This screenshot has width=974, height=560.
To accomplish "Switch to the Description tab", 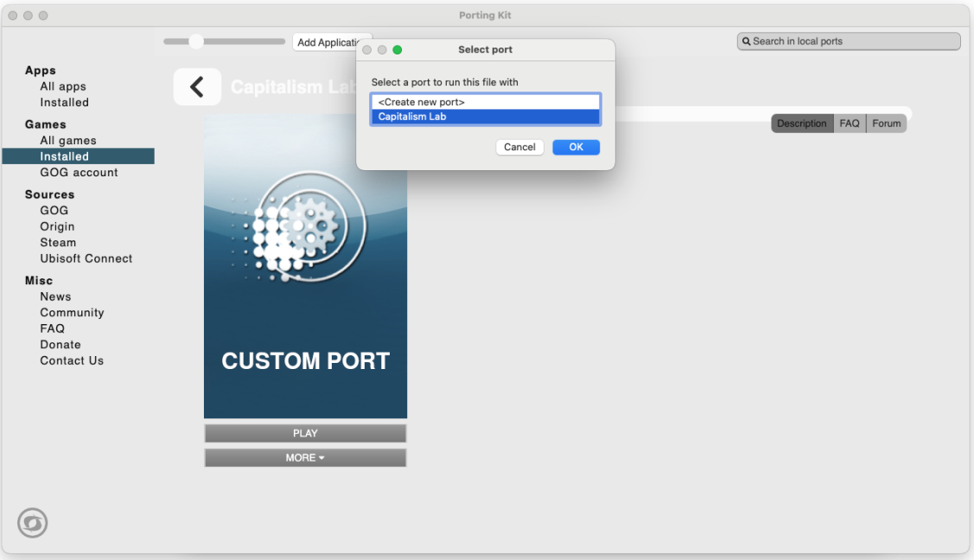I will click(801, 124).
